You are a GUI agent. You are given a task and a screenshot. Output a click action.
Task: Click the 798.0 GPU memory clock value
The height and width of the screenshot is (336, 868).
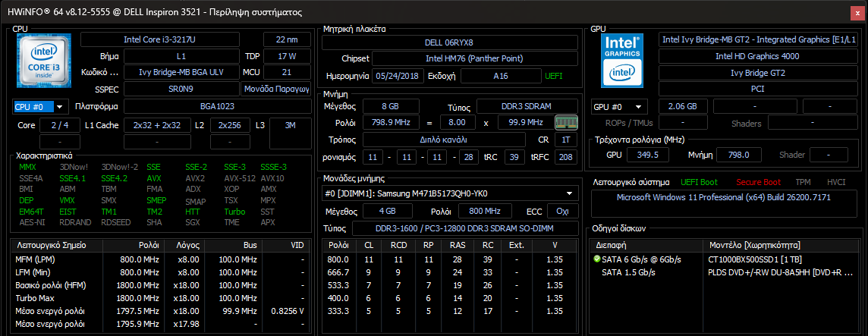tap(739, 155)
